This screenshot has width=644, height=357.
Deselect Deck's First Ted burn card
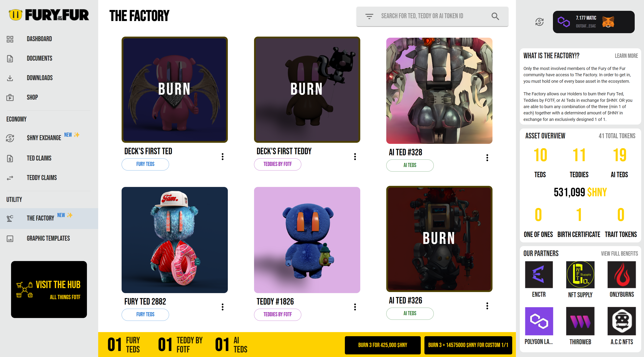(x=174, y=90)
